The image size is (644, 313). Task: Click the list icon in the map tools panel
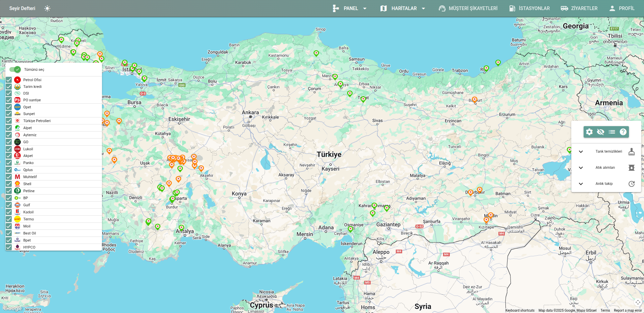click(612, 132)
